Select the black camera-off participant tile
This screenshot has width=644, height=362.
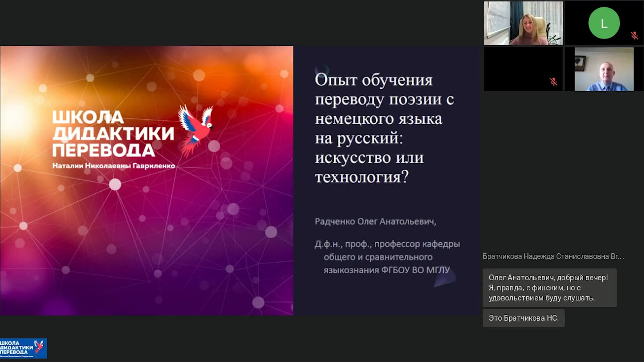(x=523, y=69)
